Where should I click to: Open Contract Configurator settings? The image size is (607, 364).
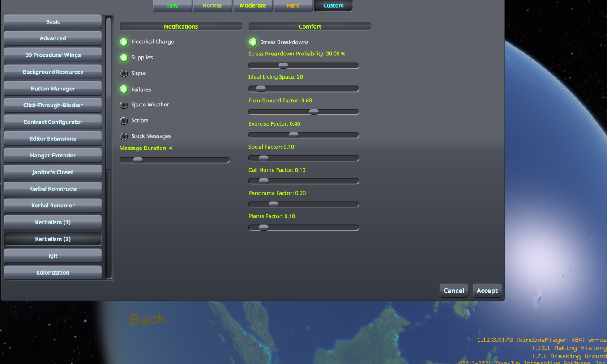click(53, 122)
